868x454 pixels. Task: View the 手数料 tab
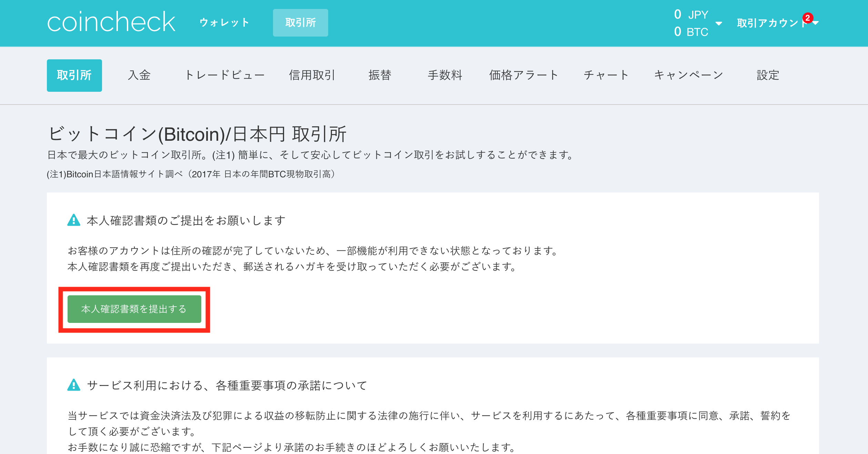click(445, 75)
